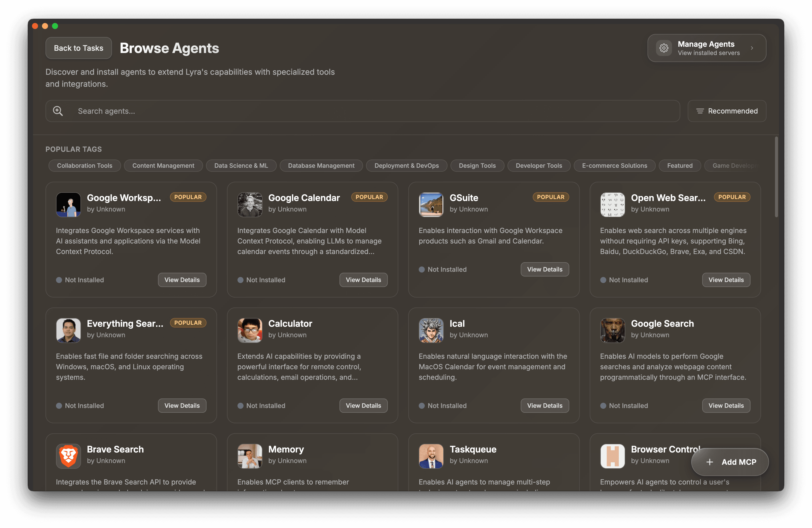Open the Recommended sort dropdown
Screen dimensions: 812x528
coord(727,111)
